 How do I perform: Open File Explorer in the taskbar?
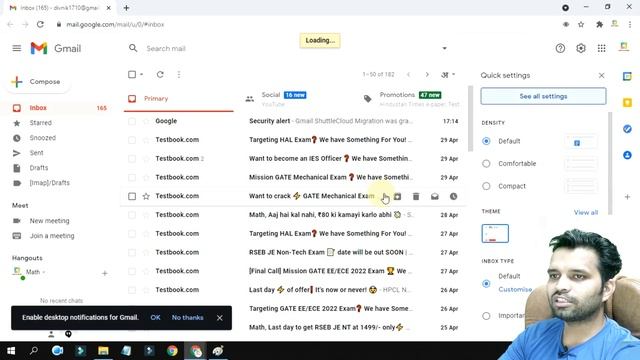tap(103, 351)
